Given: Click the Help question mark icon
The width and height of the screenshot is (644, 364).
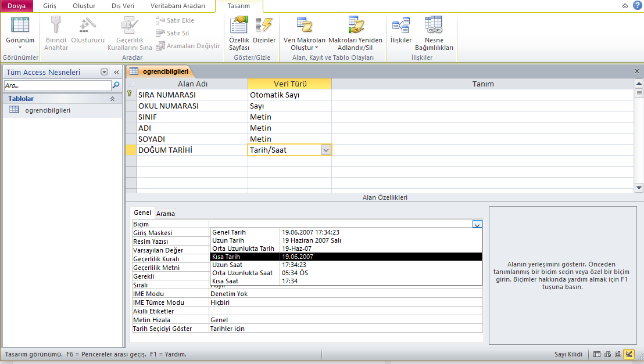Looking at the screenshot, I should 638,5.
